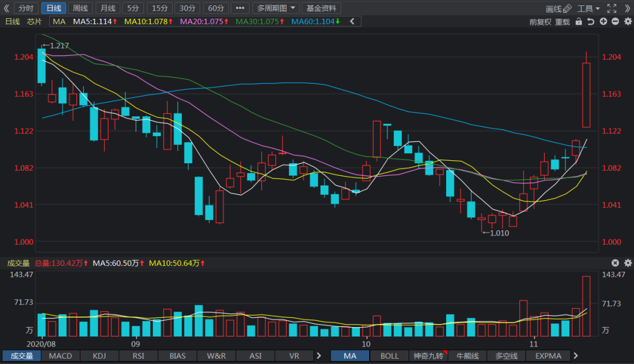Select the EXPMA overlay tab
Screen dimensions: 634x364
click(x=548, y=356)
